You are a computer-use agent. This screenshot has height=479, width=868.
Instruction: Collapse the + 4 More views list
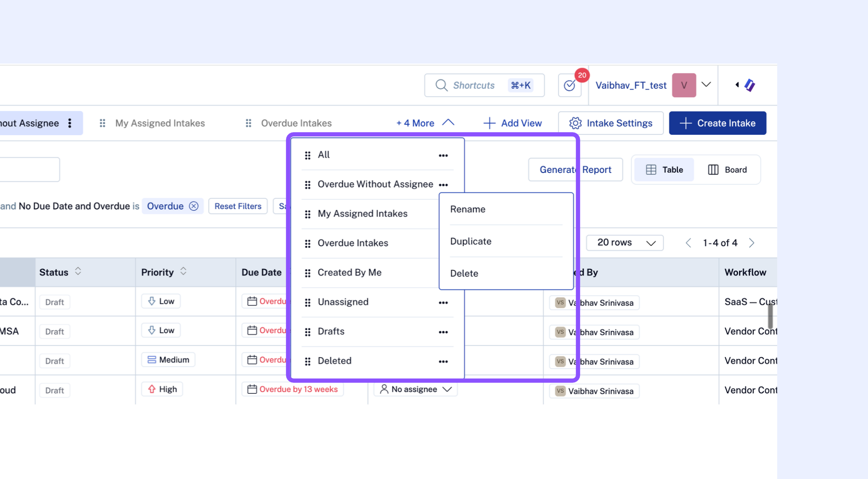pos(425,123)
